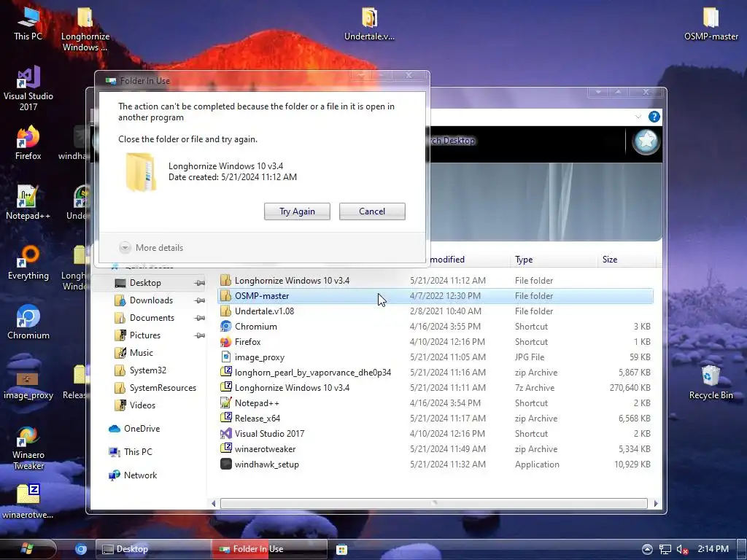
Task: Select Firefox shortcut in file list
Action: (x=436, y=342)
